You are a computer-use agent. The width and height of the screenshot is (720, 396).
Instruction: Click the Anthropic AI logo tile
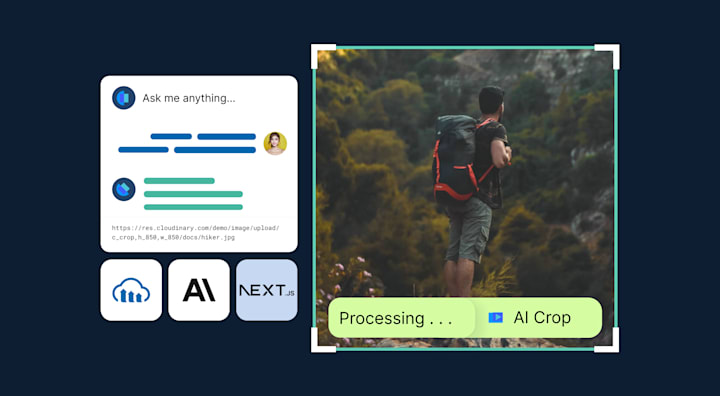pyautogui.click(x=199, y=290)
